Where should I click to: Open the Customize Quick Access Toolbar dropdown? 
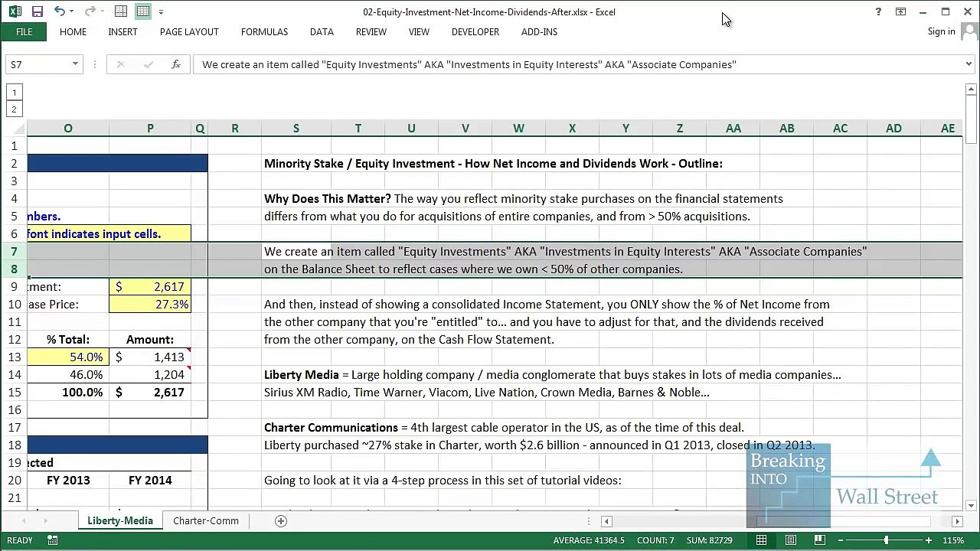[161, 11]
